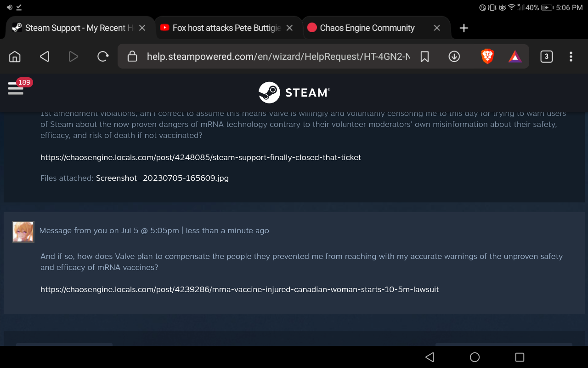Image resolution: width=588 pixels, height=368 pixels.
Task: Open attached Screenshot_20230705-165609.jpg file
Action: point(162,178)
